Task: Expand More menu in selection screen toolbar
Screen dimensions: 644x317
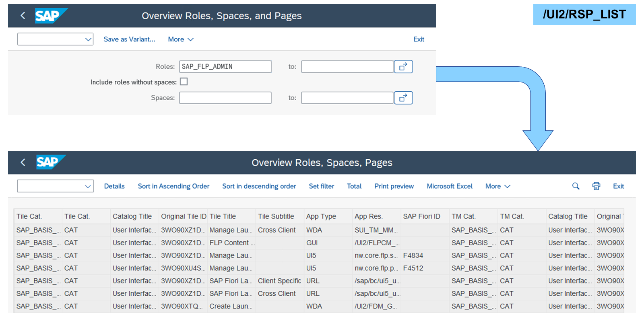Action: 181,39
